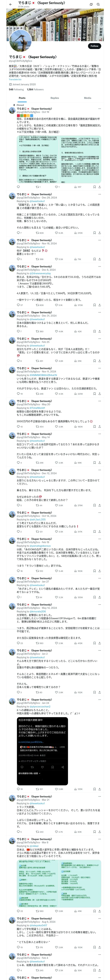Viewport: 110px width, 980px height.
Task: Open the Media tab
Action: tap(87, 98)
